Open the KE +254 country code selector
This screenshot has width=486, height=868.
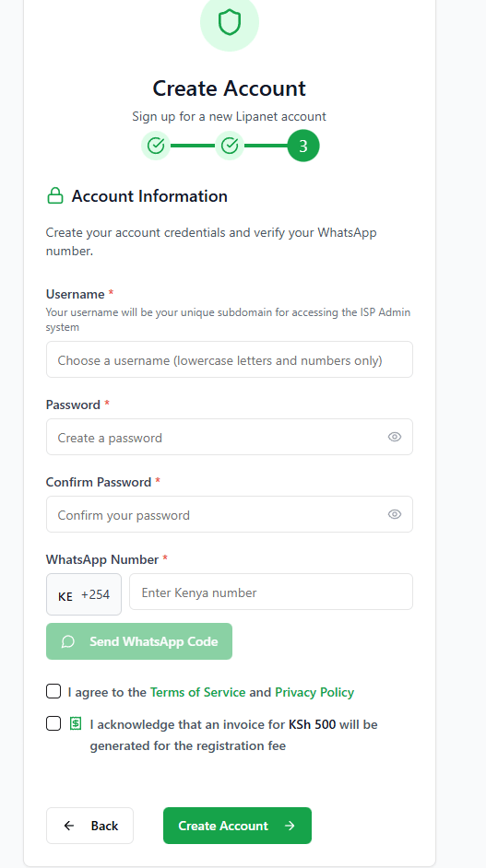84,594
